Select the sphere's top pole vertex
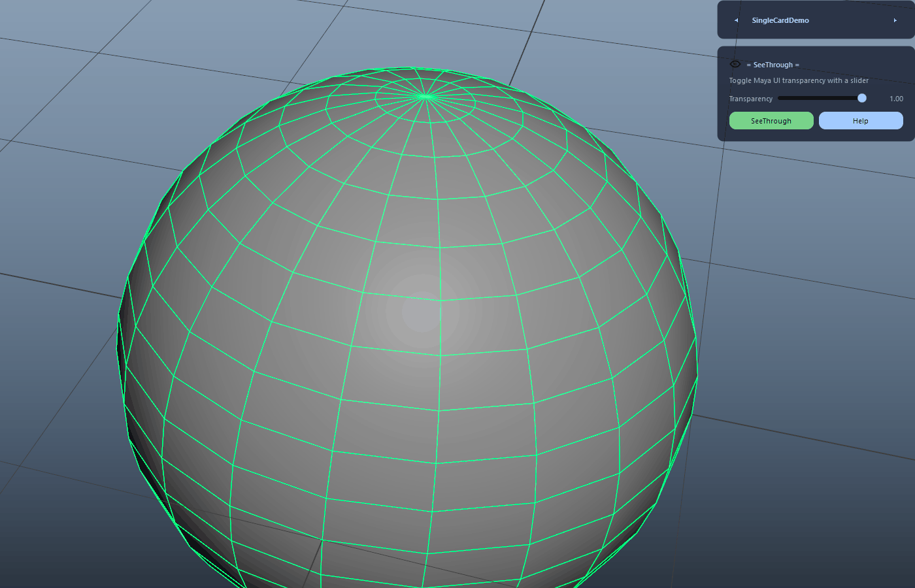 coord(425,97)
